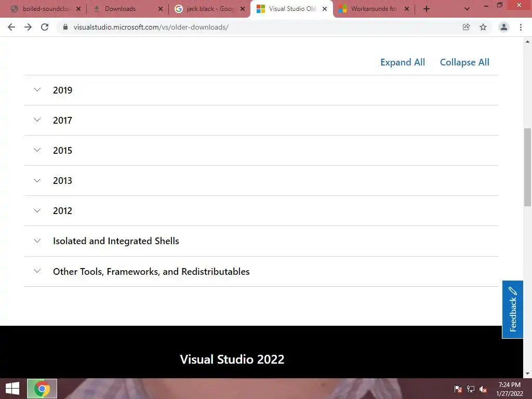This screenshot has width=532, height=399.
Task: View site security lock info
Action: pos(65,27)
